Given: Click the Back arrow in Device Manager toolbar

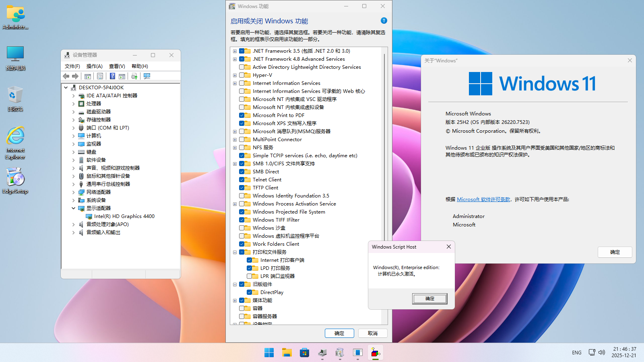Looking at the screenshot, I should (x=66, y=76).
